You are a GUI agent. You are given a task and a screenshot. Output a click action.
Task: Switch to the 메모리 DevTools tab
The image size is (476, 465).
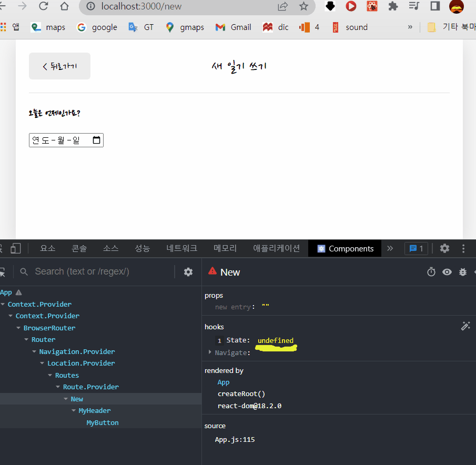click(x=225, y=248)
